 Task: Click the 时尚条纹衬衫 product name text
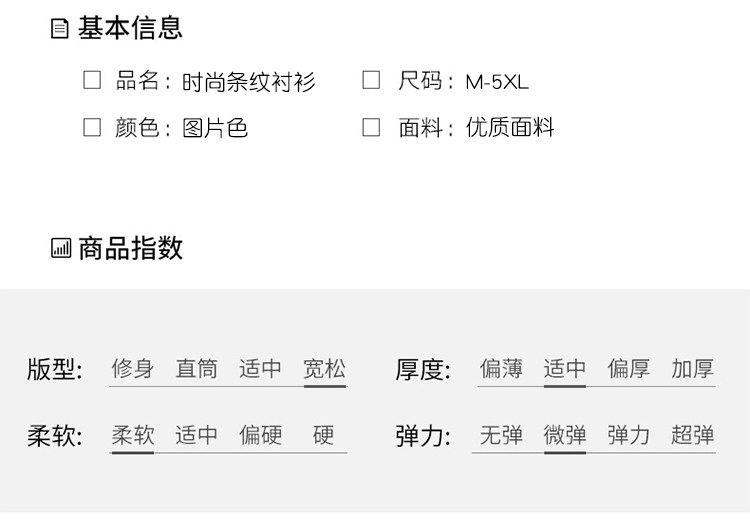(x=248, y=81)
